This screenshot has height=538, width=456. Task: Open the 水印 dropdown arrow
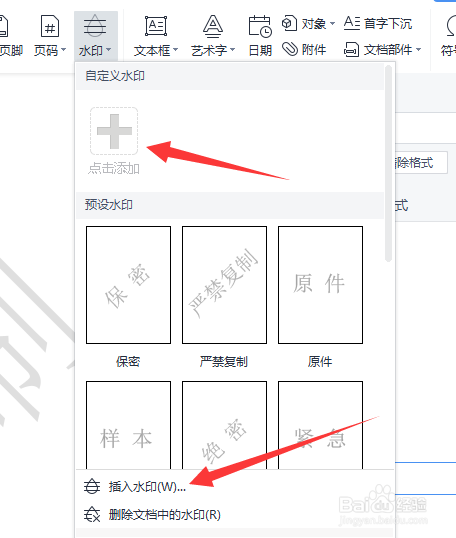tap(108, 50)
